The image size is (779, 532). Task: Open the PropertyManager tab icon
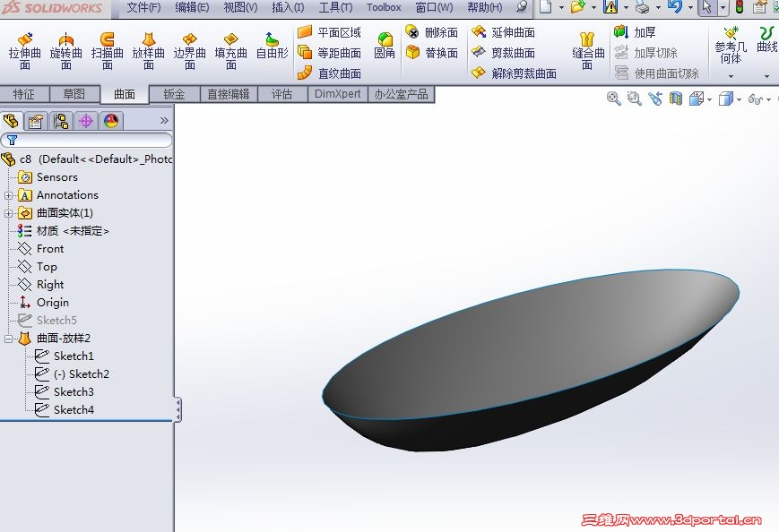35,121
